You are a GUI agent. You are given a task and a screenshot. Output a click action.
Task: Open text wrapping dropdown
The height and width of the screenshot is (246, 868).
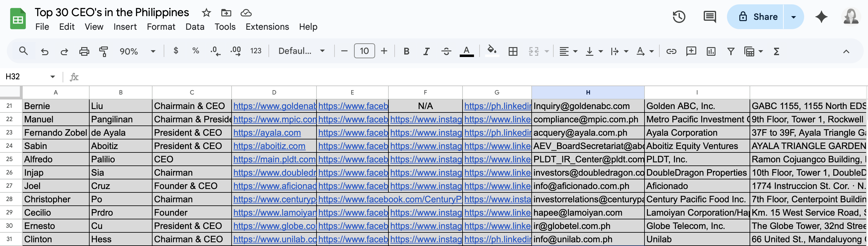(x=619, y=51)
